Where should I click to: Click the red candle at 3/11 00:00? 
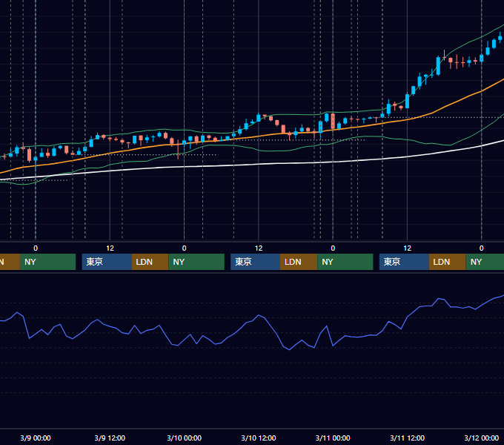(x=333, y=121)
